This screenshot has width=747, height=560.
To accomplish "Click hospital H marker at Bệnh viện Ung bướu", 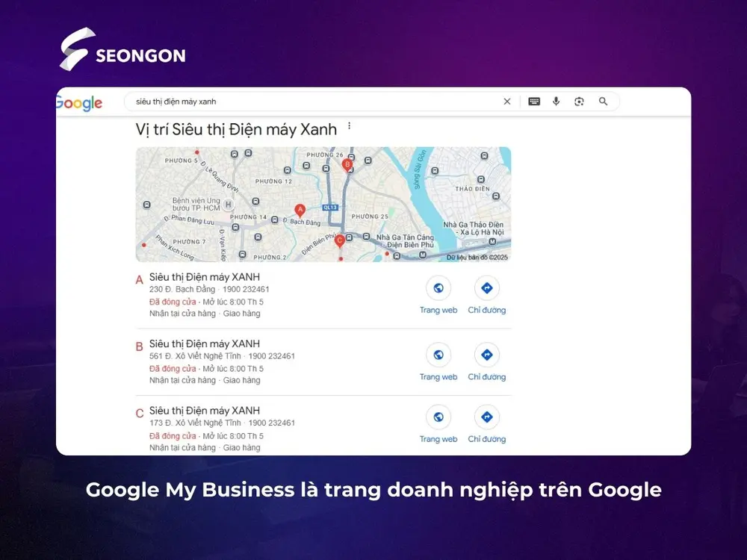I will tap(228, 205).
